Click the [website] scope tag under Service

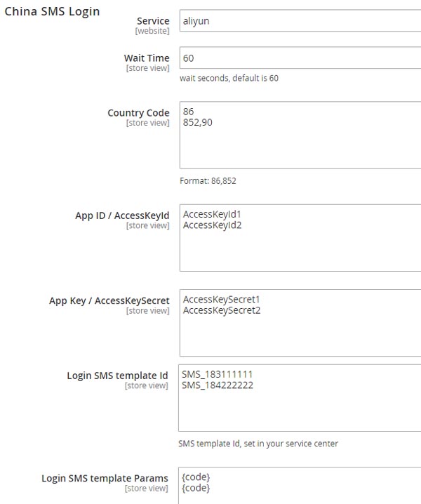pyautogui.click(x=152, y=32)
